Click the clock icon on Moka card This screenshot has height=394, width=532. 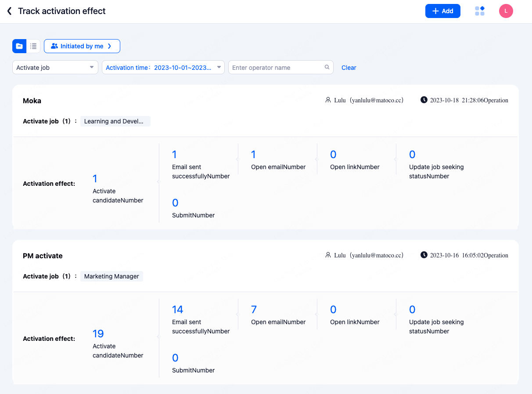tap(424, 100)
